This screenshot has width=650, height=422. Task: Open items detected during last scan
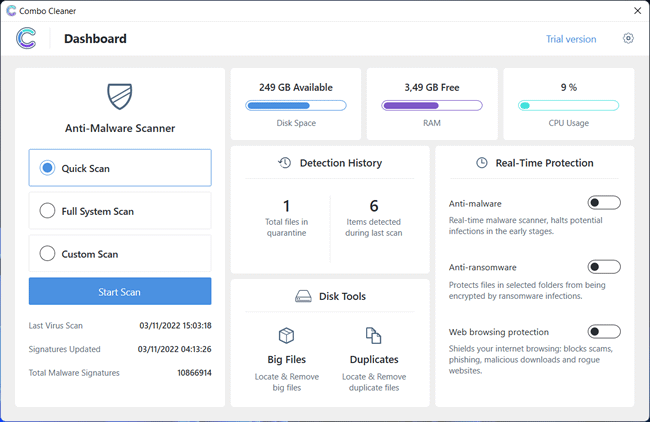click(x=374, y=218)
